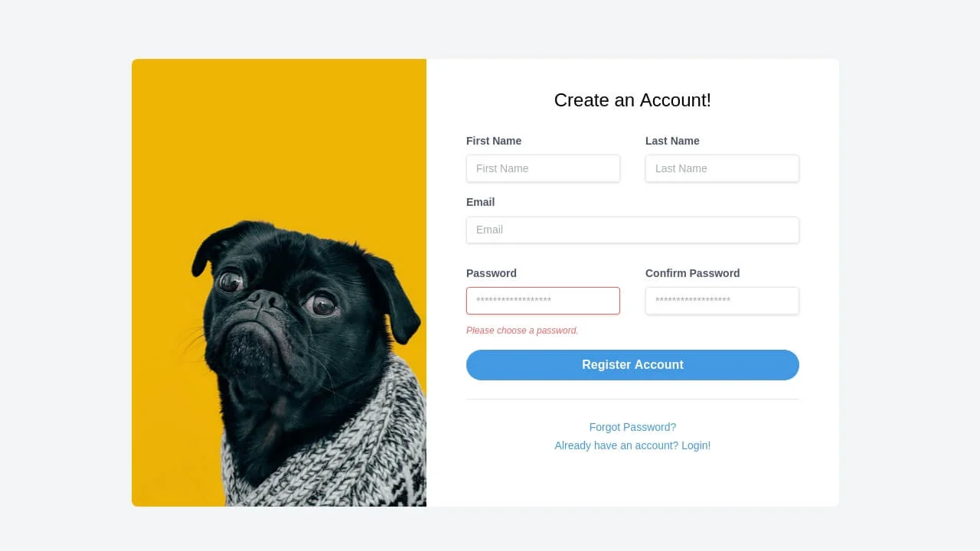
Task: Submit with the Register Account button
Action: pos(632,365)
